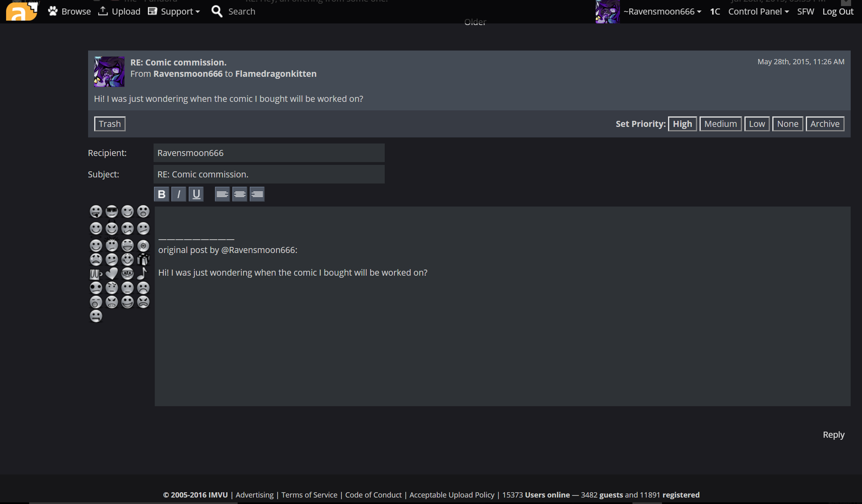Insert the sunglasses cool emoticon

[112, 211]
